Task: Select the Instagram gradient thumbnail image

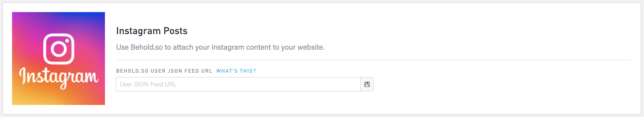Action: point(59,58)
